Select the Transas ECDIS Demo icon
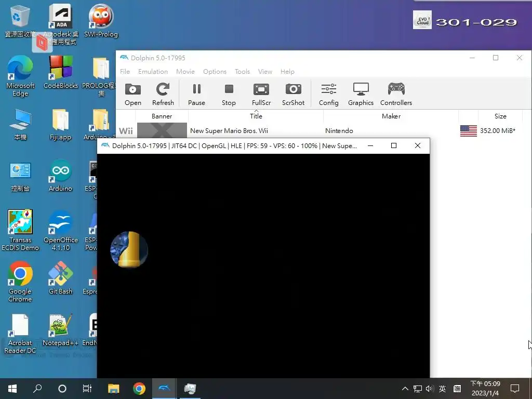532x399 pixels. click(20, 230)
